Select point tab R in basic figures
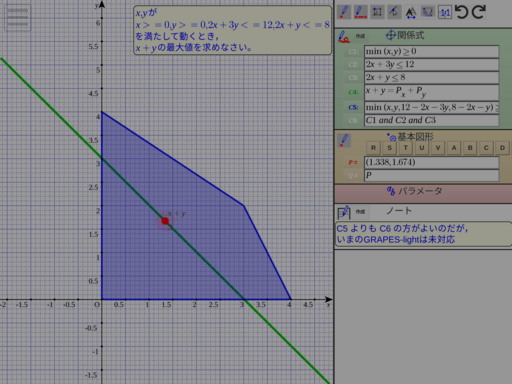 [x=373, y=148]
